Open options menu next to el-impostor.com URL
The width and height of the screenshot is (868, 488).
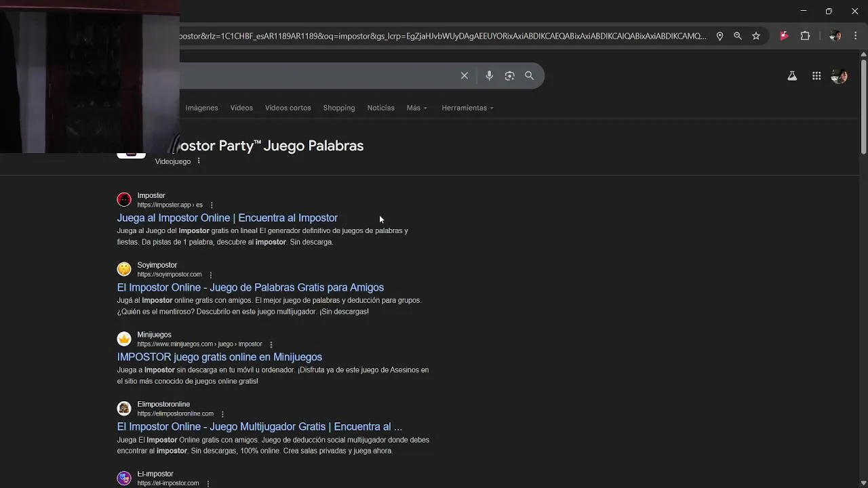[x=208, y=483]
